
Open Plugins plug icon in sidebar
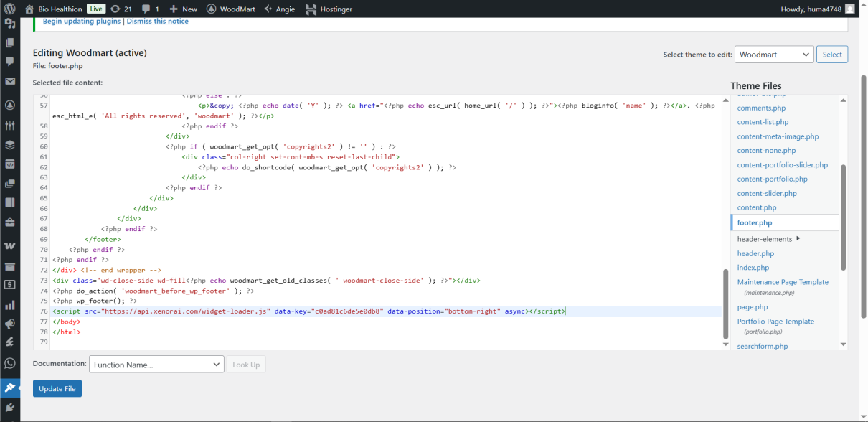click(10, 408)
